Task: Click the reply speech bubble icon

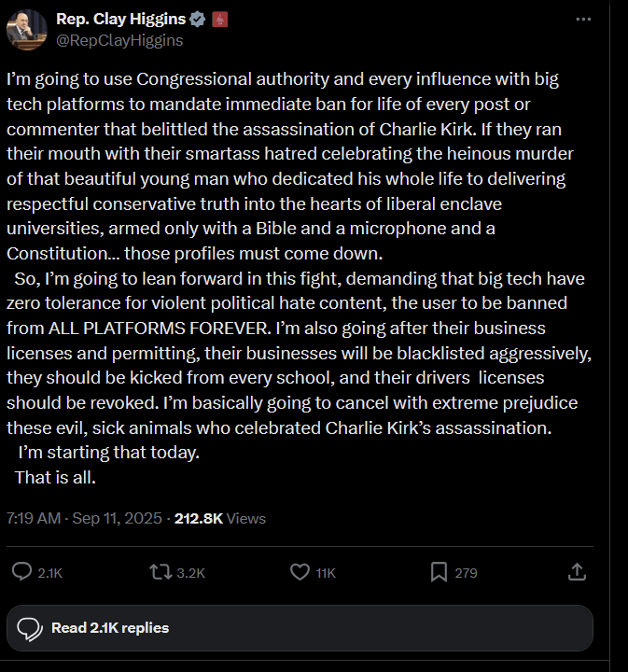Action: pos(22,571)
